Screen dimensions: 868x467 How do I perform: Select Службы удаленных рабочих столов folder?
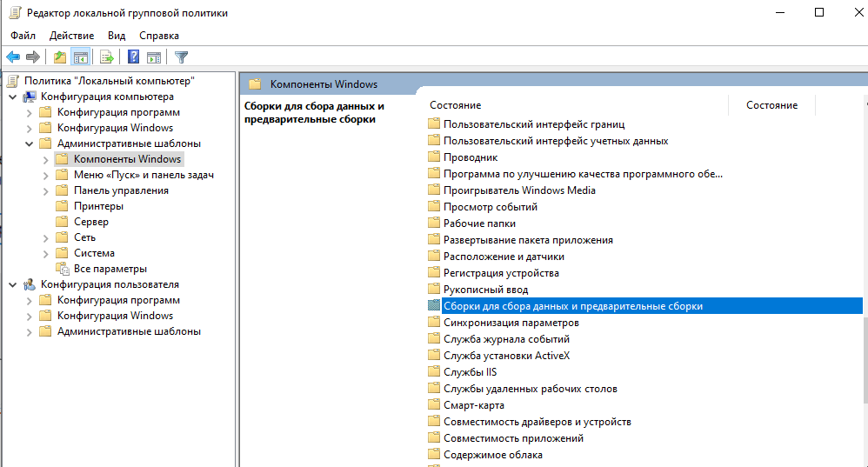pos(530,389)
